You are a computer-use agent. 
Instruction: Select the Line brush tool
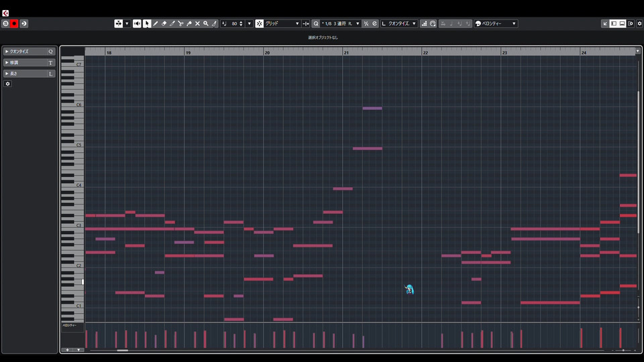(x=215, y=24)
